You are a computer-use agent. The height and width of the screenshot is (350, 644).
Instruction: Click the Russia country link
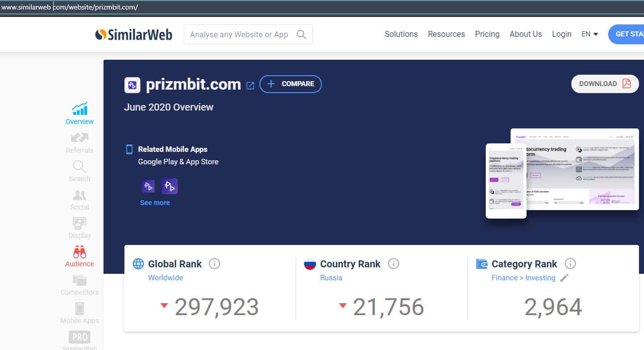coord(331,278)
